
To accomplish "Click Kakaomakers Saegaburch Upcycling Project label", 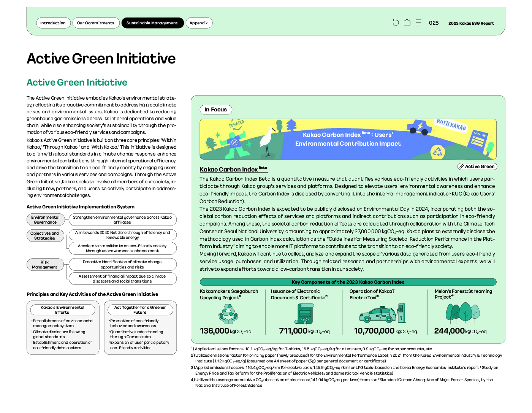I will pyautogui.click(x=229, y=294).
